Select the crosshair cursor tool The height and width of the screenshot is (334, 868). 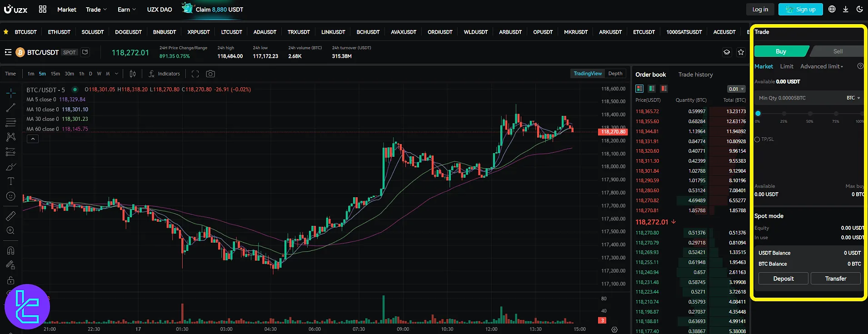(11, 93)
